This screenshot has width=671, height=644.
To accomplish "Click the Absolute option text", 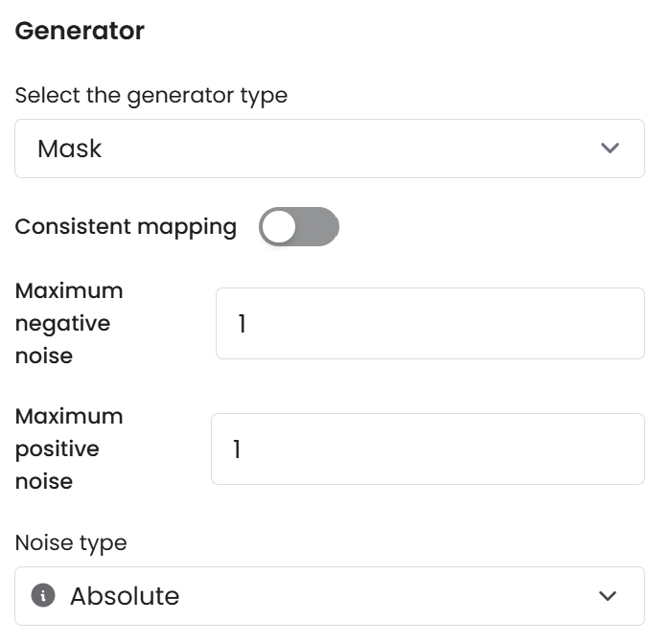I will (125, 596).
